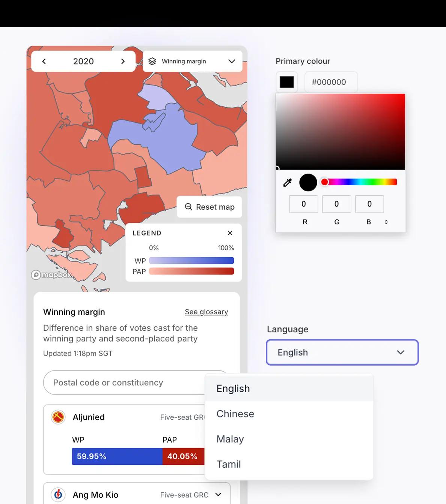Go to previous election year arrow
This screenshot has width=446, height=504.
(44, 61)
